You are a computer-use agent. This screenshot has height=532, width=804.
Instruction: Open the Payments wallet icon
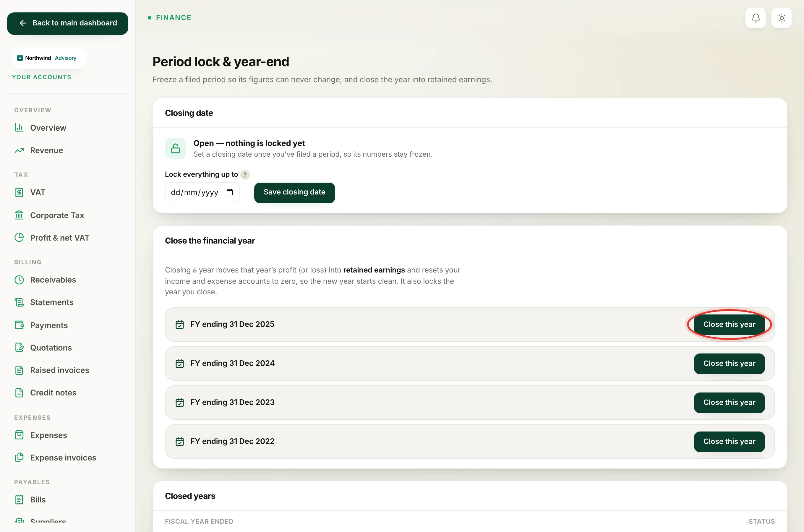point(19,325)
